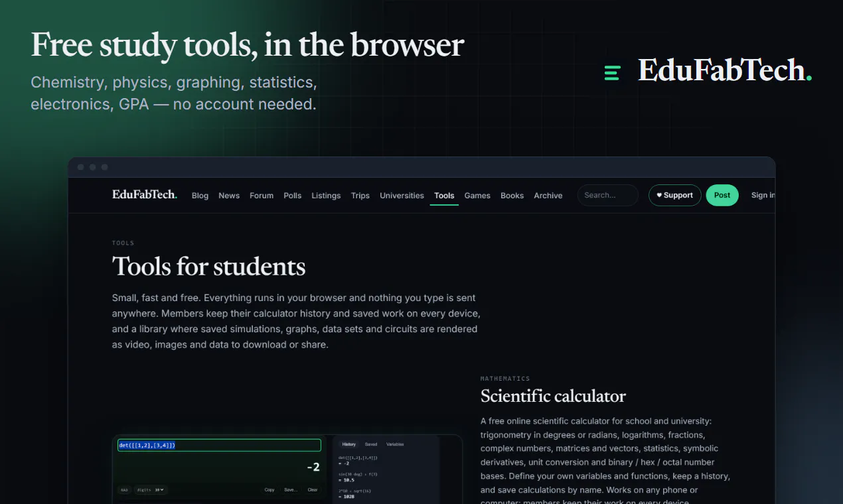
Task: Click the large EduFabTech banner logo
Action: pyautogui.click(x=708, y=71)
